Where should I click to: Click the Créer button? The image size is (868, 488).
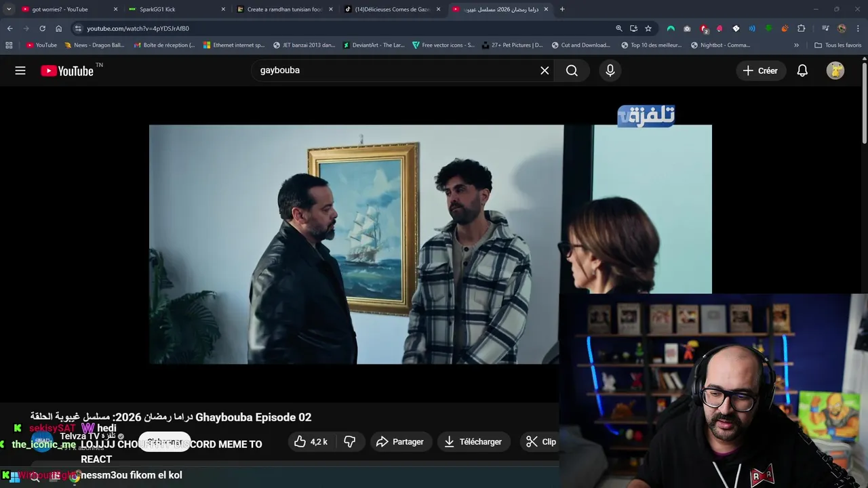point(761,70)
